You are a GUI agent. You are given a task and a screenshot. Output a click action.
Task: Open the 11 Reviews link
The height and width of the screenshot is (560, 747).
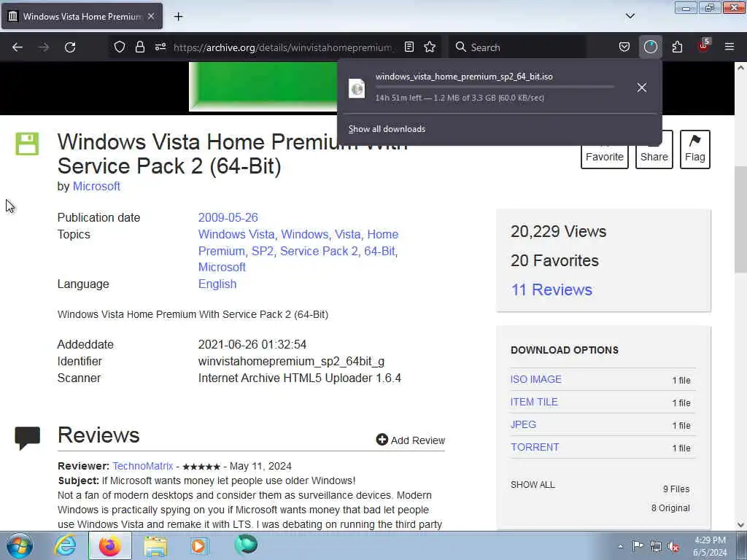(551, 289)
